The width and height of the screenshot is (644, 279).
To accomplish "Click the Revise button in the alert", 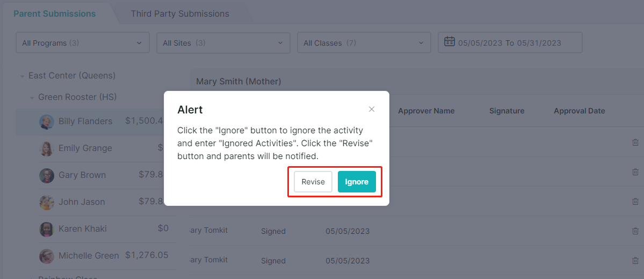I will click(313, 182).
